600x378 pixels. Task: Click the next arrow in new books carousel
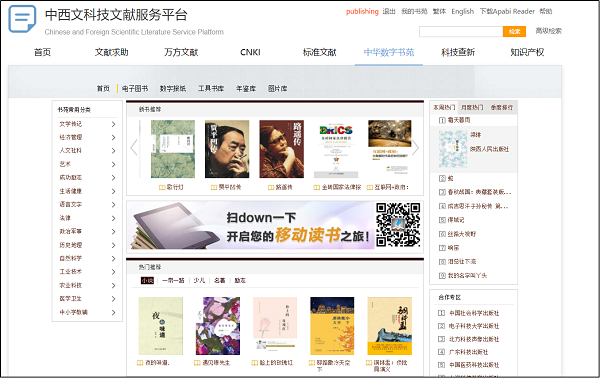416,148
